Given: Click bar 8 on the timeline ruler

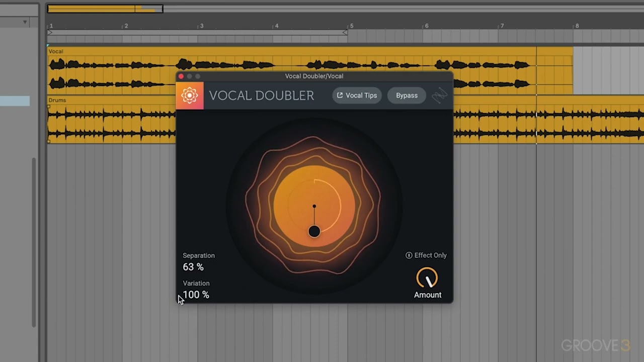Looking at the screenshot, I should pyautogui.click(x=577, y=26).
